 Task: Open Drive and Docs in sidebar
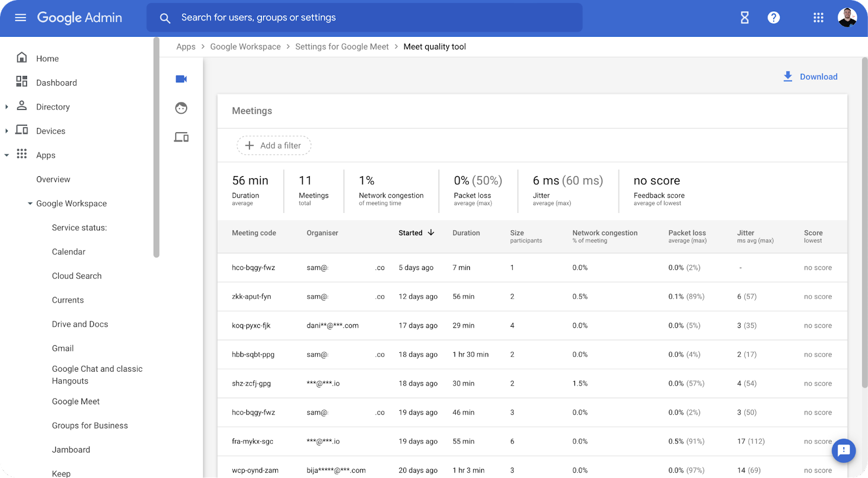pyautogui.click(x=80, y=324)
